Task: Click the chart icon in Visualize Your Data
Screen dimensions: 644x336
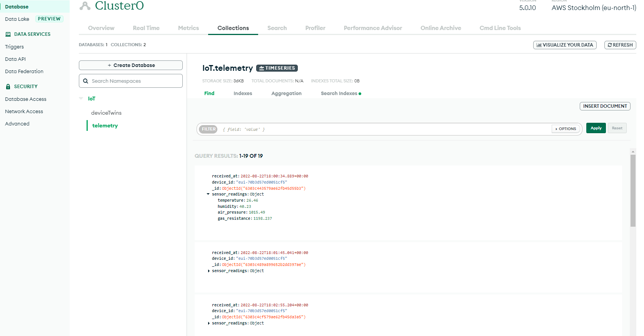Action: click(x=539, y=45)
